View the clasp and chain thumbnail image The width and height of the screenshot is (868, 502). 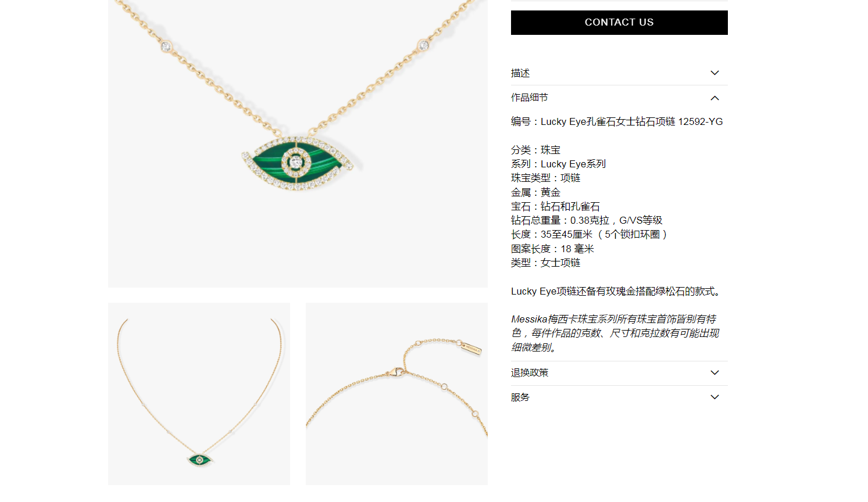[397, 394]
